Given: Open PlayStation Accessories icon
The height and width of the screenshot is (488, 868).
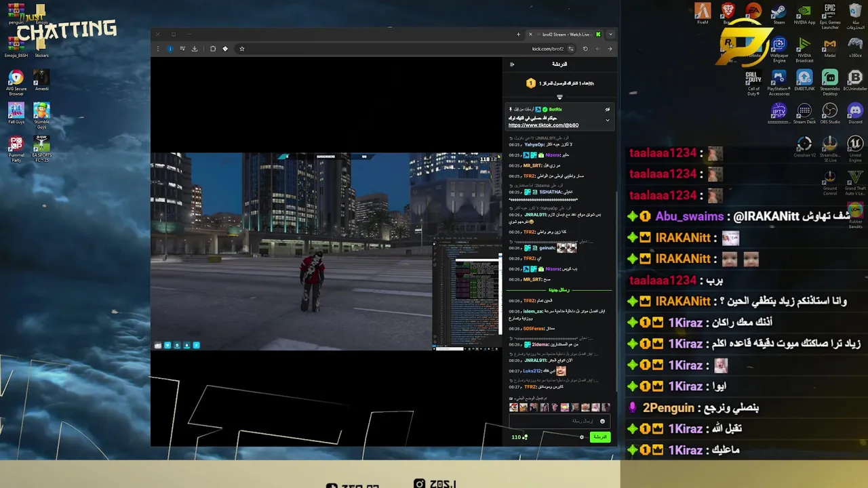Looking at the screenshot, I should tap(778, 83).
